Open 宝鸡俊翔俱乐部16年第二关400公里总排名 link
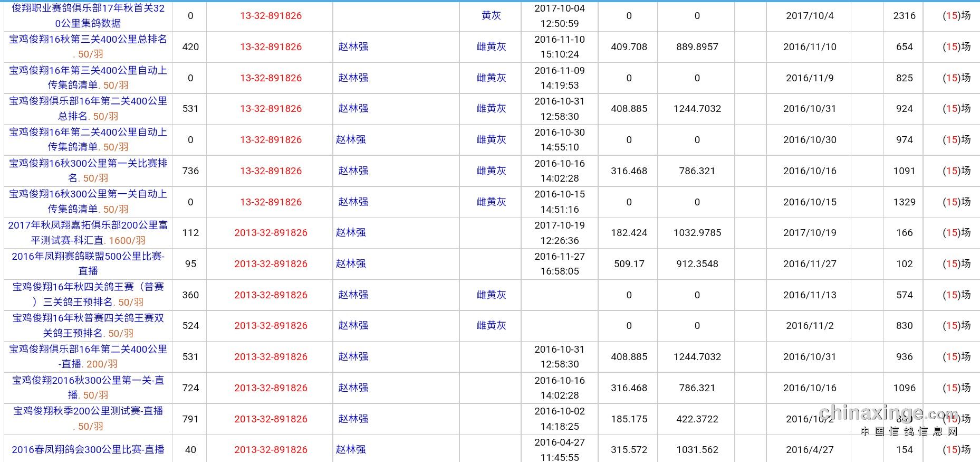The height and width of the screenshot is (462, 980). [88, 101]
